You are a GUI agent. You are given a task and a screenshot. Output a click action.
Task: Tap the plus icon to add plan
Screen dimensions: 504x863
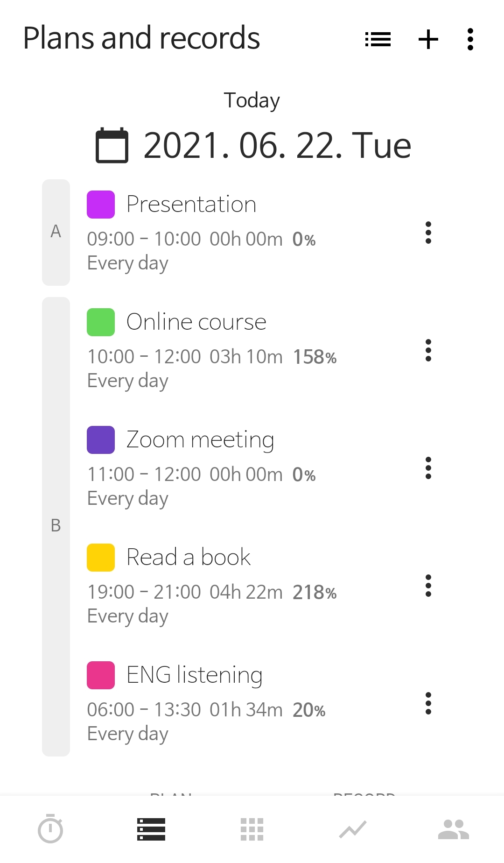(x=428, y=39)
